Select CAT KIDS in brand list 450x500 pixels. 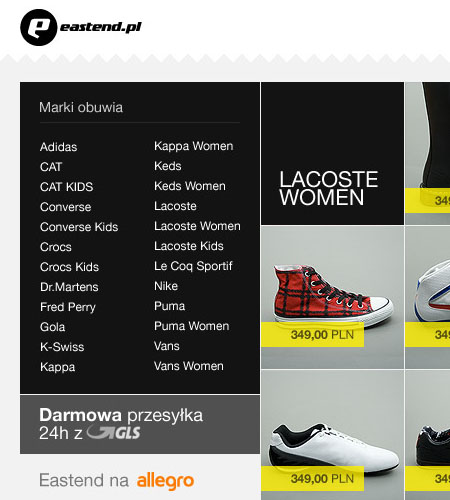[67, 187]
